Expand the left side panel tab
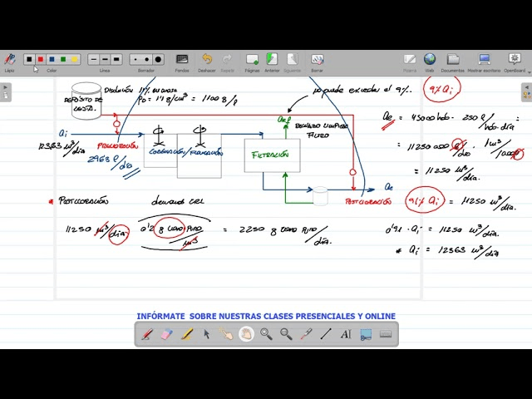Image resolution: width=532 pixels, height=399 pixels. click(6, 92)
